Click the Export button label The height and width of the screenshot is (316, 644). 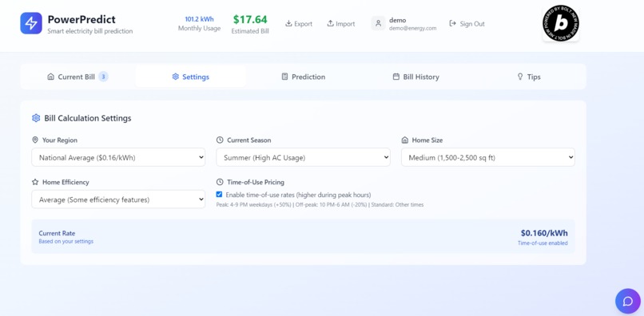click(304, 24)
